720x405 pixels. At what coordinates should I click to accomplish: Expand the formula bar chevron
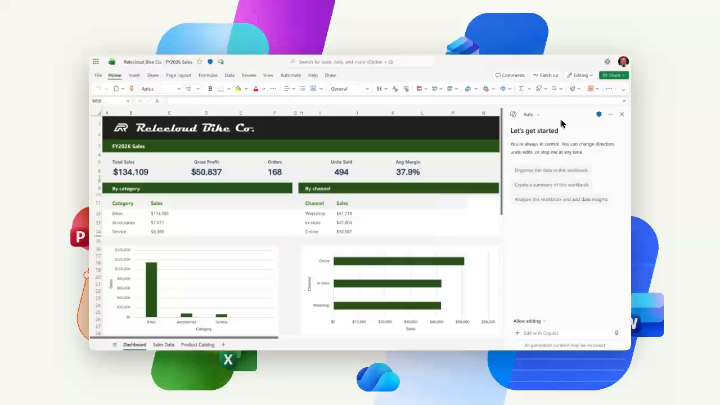(x=624, y=101)
